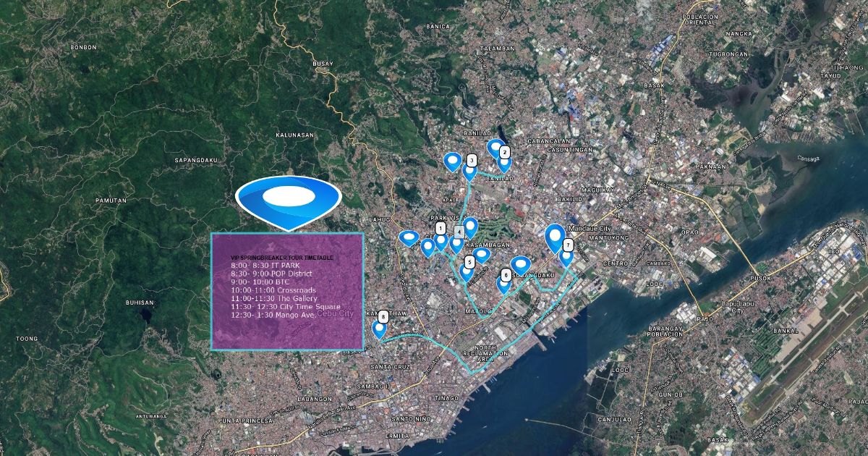This screenshot has height=456, width=868.
Task: Select the gray number 4 marker badge
Action: (x=459, y=232)
